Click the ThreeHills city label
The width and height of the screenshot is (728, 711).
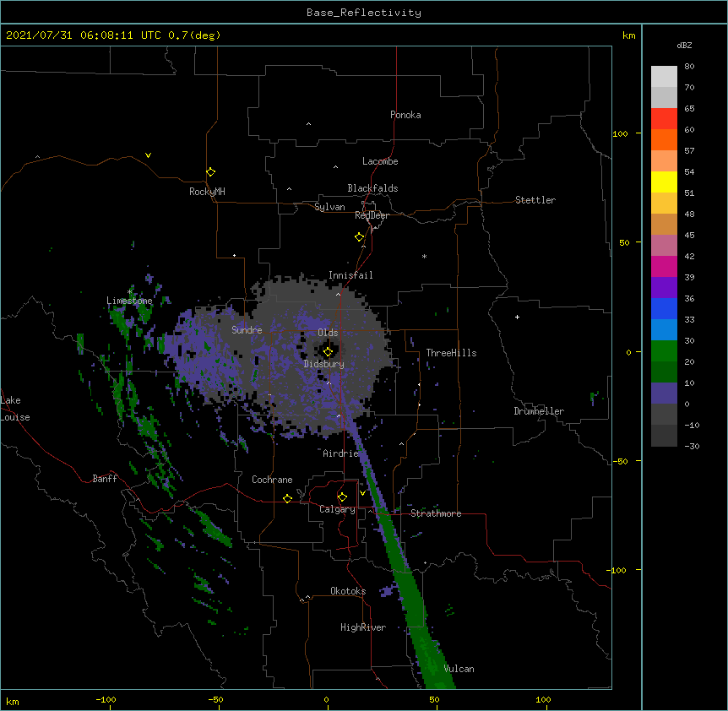point(451,353)
